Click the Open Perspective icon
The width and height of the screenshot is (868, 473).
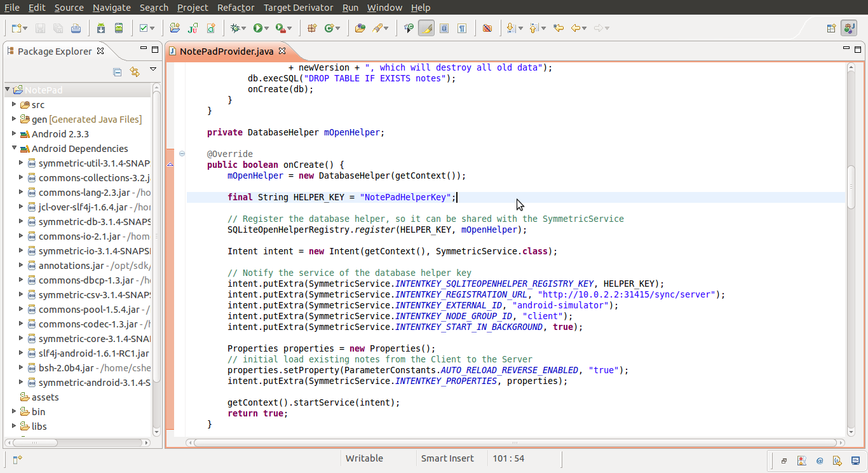tap(831, 28)
